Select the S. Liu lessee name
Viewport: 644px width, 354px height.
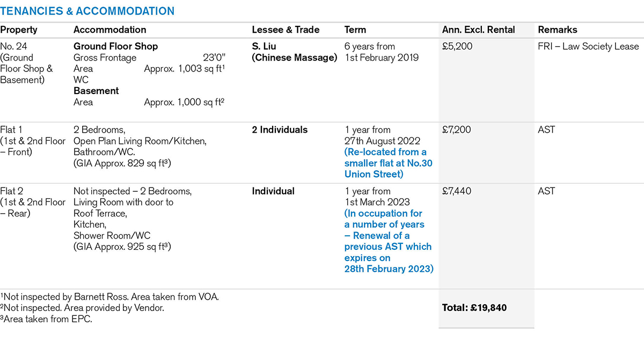click(265, 47)
